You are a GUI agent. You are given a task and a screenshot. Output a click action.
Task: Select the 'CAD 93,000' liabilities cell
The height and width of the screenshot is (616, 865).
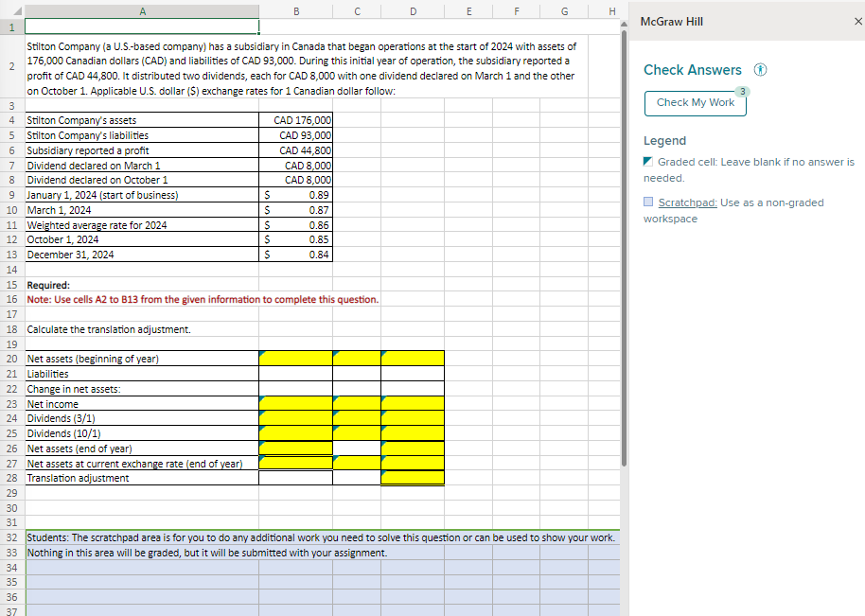tap(295, 135)
